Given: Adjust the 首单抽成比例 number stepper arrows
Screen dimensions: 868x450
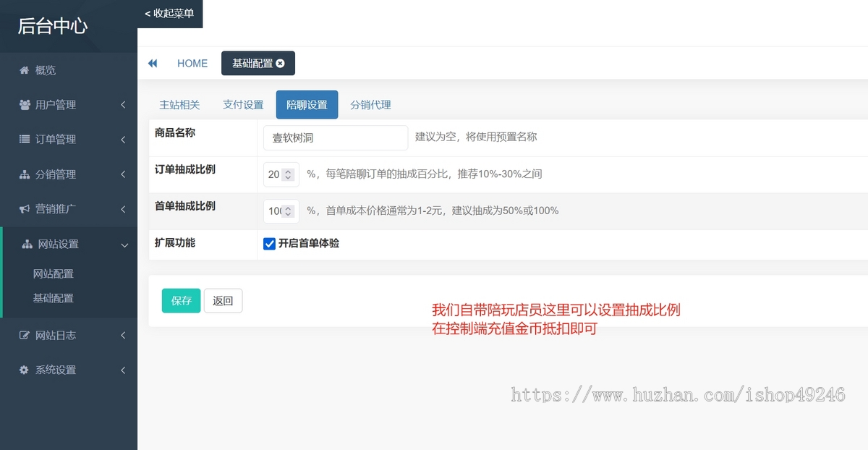Looking at the screenshot, I should 288,211.
